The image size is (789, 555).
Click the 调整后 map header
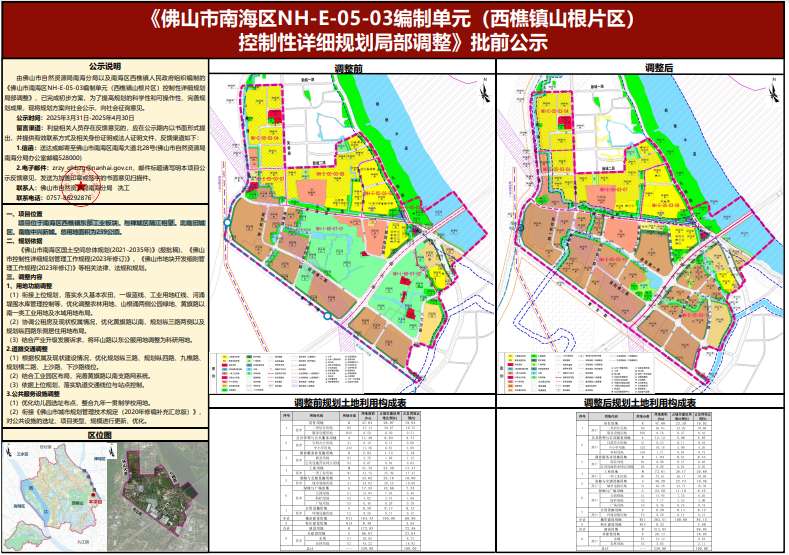(x=659, y=68)
